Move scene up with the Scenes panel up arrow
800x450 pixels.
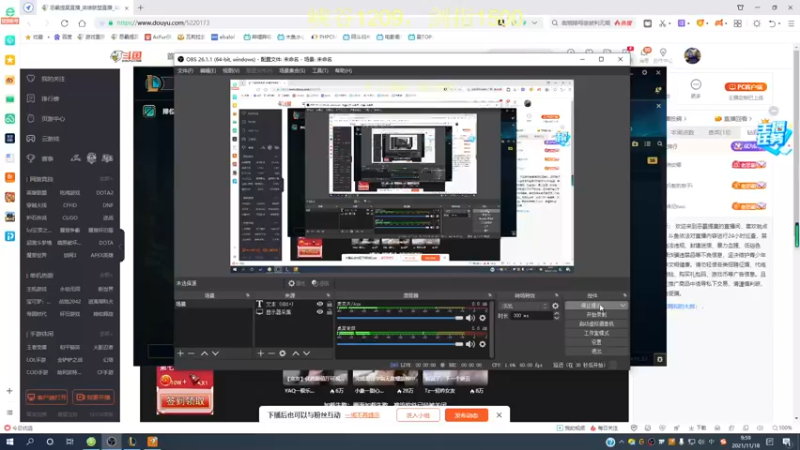click(x=204, y=353)
